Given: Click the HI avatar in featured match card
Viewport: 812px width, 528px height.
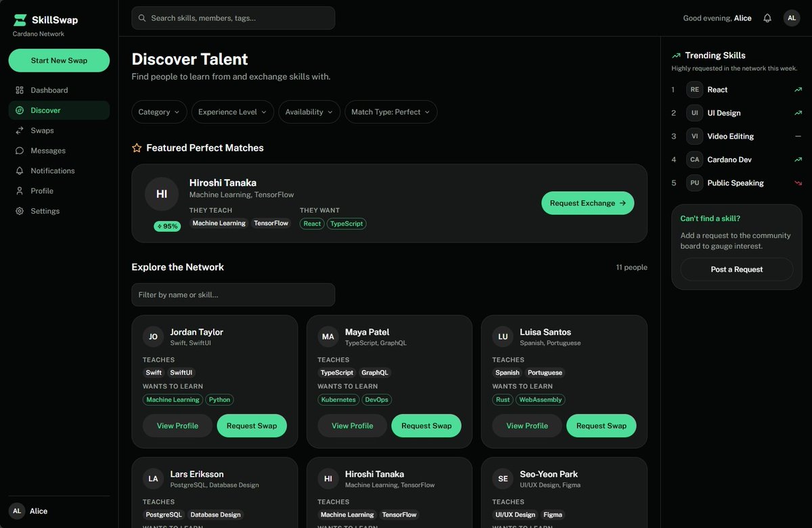Looking at the screenshot, I should [x=162, y=194].
